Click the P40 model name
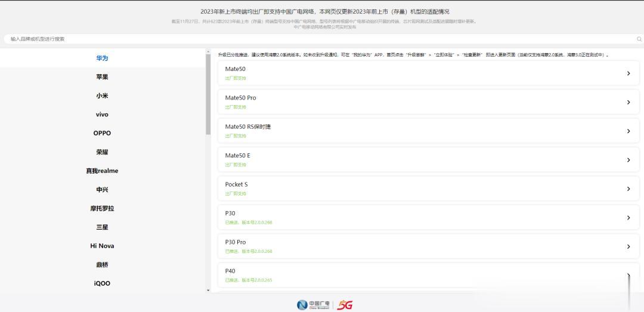 click(230, 271)
